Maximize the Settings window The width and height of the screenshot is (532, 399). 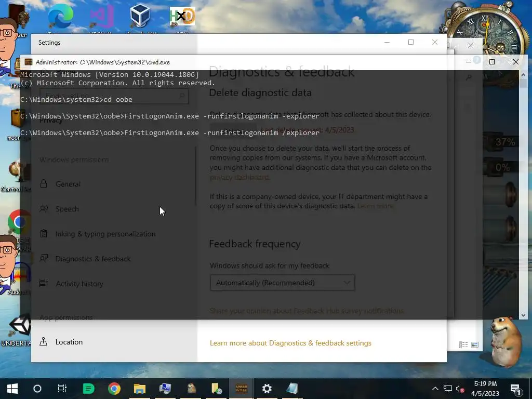point(411,43)
